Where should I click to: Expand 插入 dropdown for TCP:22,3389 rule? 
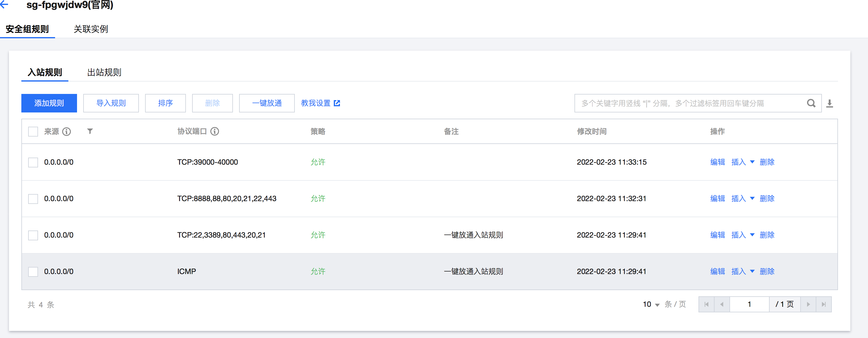pos(743,234)
